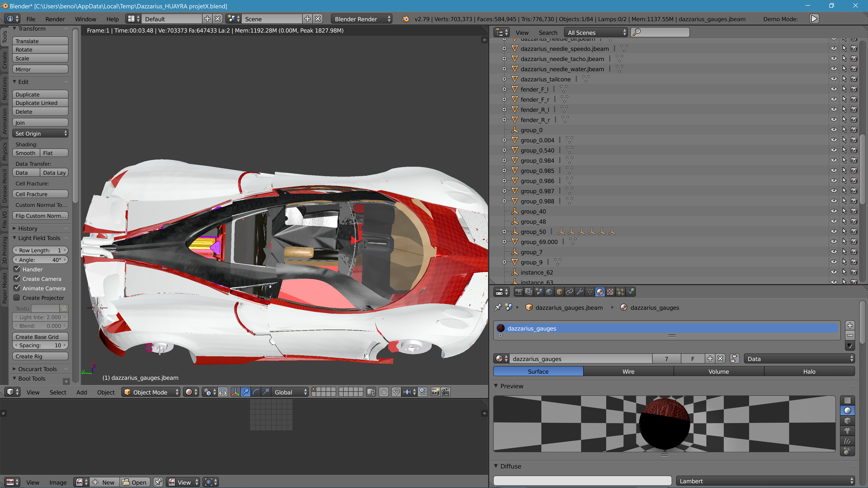868x488 pixels.
Task: Enable the Create Projector checkbox
Action: pyautogui.click(x=17, y=298)
